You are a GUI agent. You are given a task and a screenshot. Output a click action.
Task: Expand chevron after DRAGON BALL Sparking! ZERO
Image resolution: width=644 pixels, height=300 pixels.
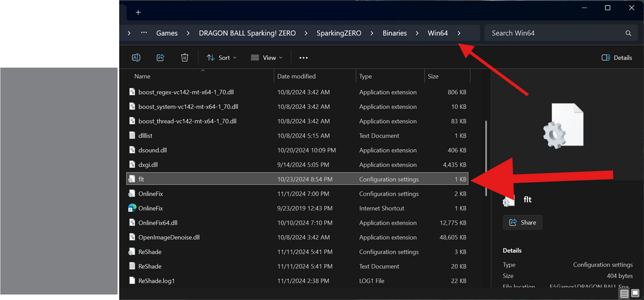[x=306, y=33]
